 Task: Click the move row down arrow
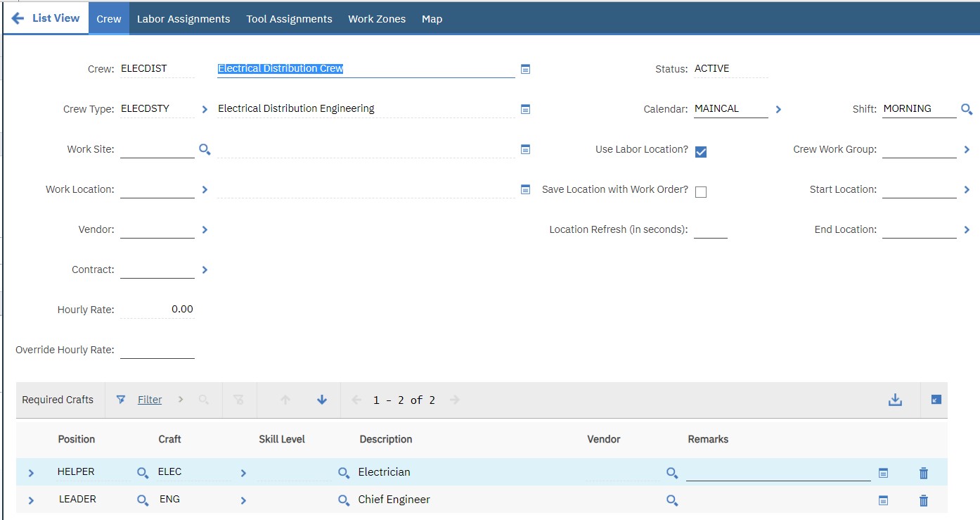coord(321,399)
